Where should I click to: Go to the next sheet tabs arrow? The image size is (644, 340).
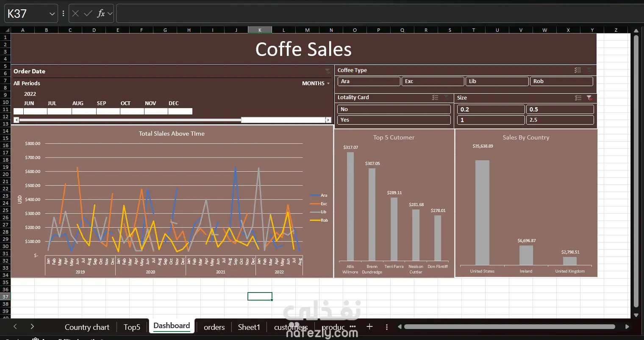click(x=32, y=326)
